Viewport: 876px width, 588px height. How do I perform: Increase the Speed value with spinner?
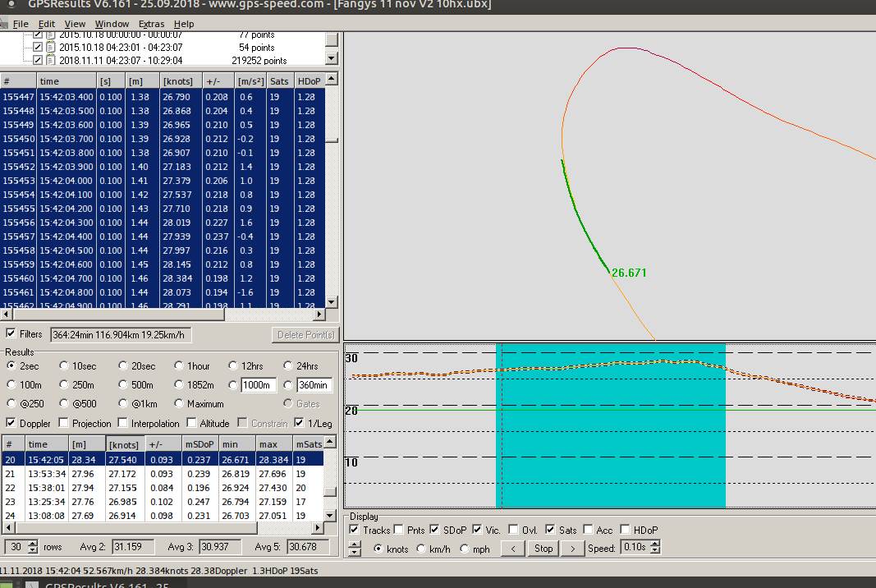tap(655, 544)
